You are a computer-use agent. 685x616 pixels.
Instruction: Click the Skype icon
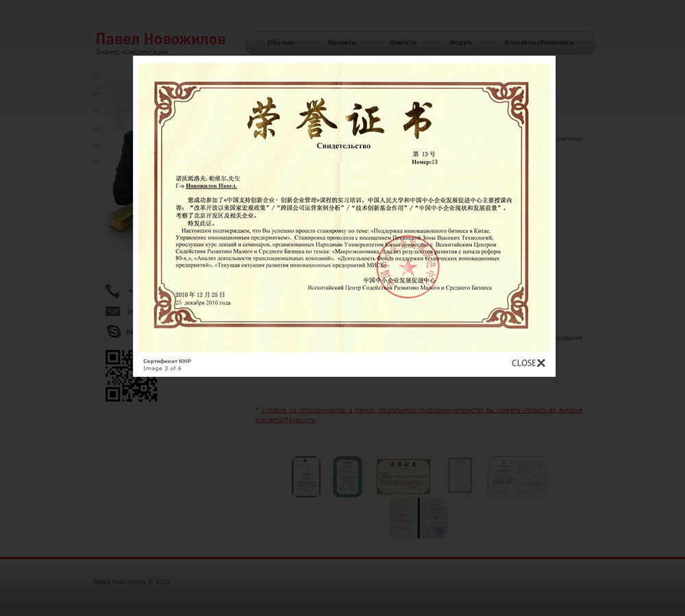114,331
